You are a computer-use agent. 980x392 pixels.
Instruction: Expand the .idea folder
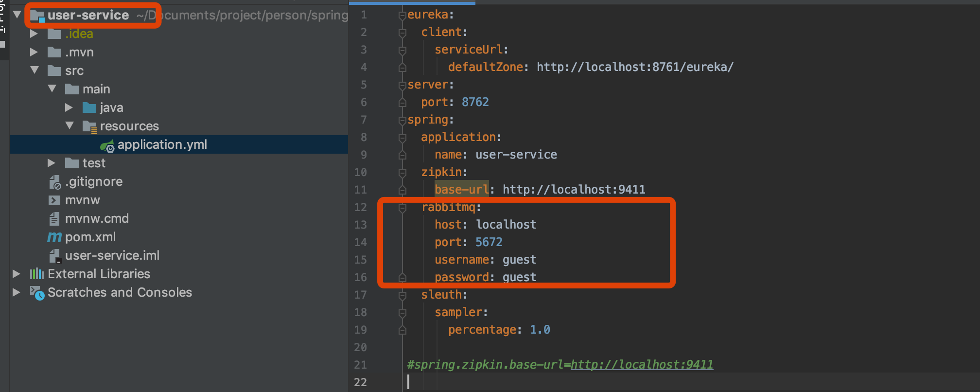pos(34,34)
